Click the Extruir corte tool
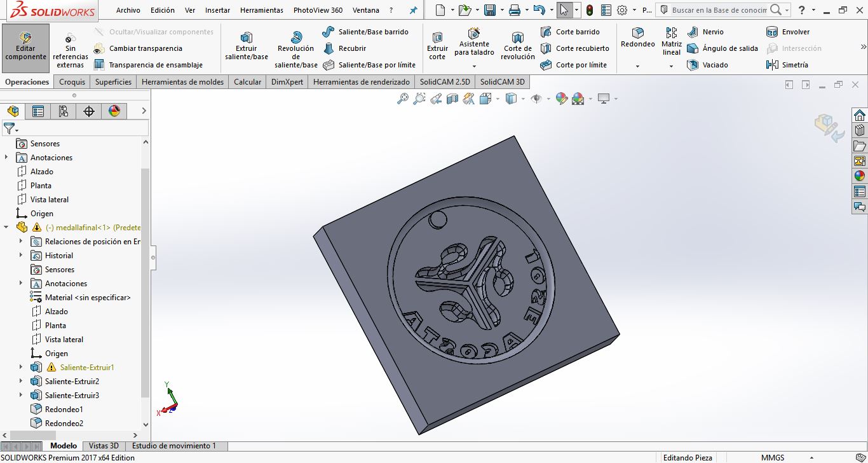The image size is (868, 463). click(x=437, y=47)
